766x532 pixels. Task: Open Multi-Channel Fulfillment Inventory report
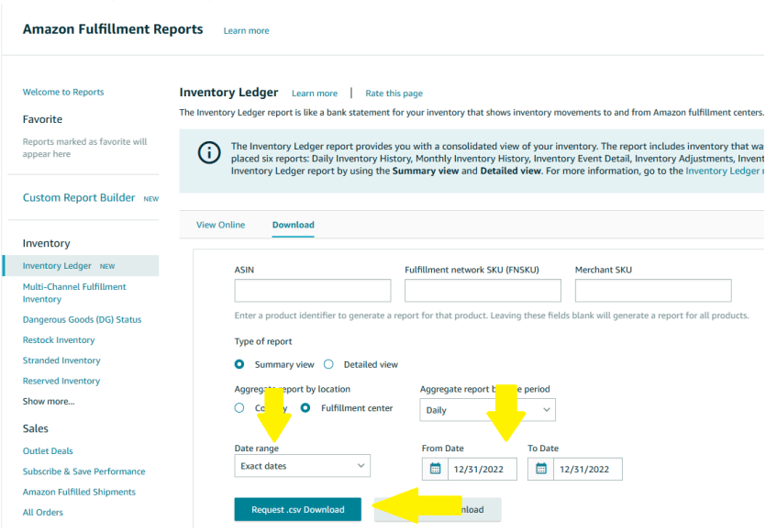(x=74, y=294)
